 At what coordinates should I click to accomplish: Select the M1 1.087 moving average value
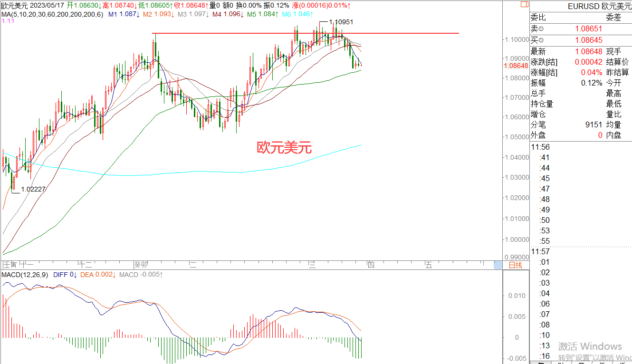click(x=124, y=14)
